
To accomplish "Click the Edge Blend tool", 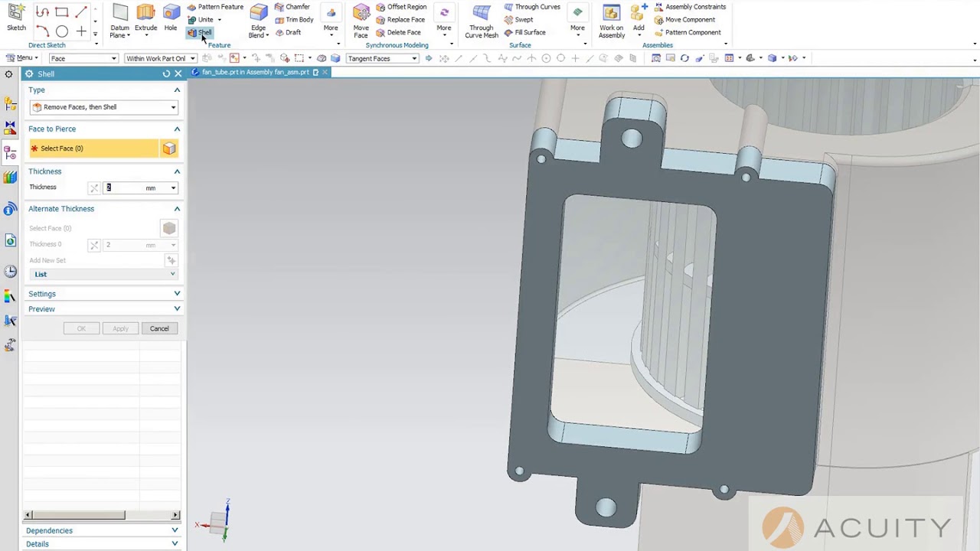I will [258, 21].
